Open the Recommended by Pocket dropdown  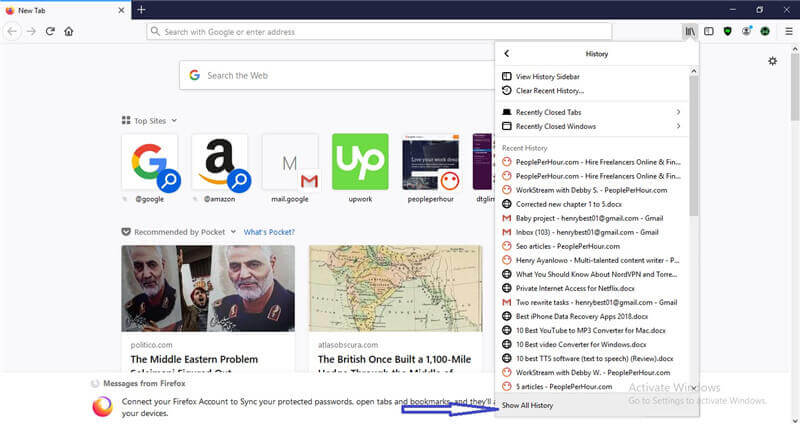coord(233,231)
